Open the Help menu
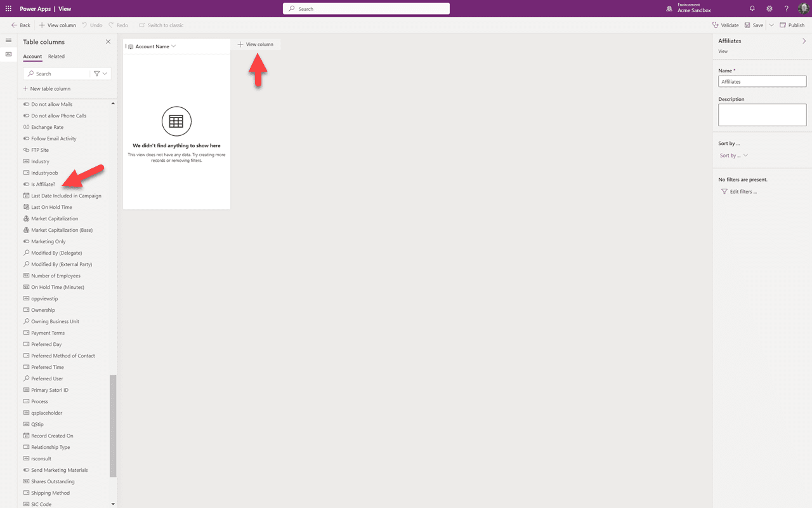Viewport: 812px width, 508px height. (x=787, y=8)
